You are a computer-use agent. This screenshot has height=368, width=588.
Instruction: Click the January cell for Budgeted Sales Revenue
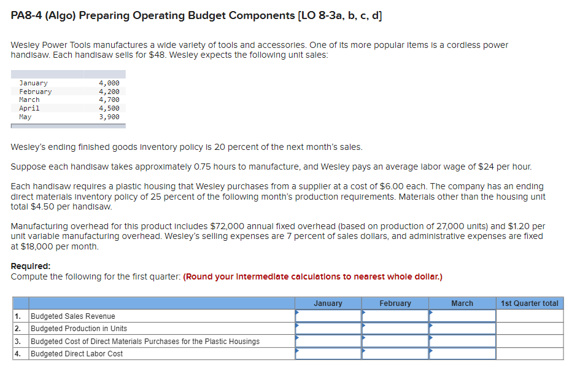tap(328, 316)
